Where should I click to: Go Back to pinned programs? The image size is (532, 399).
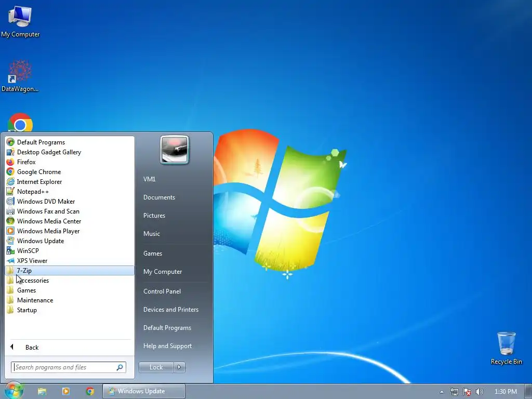(70, 347)
